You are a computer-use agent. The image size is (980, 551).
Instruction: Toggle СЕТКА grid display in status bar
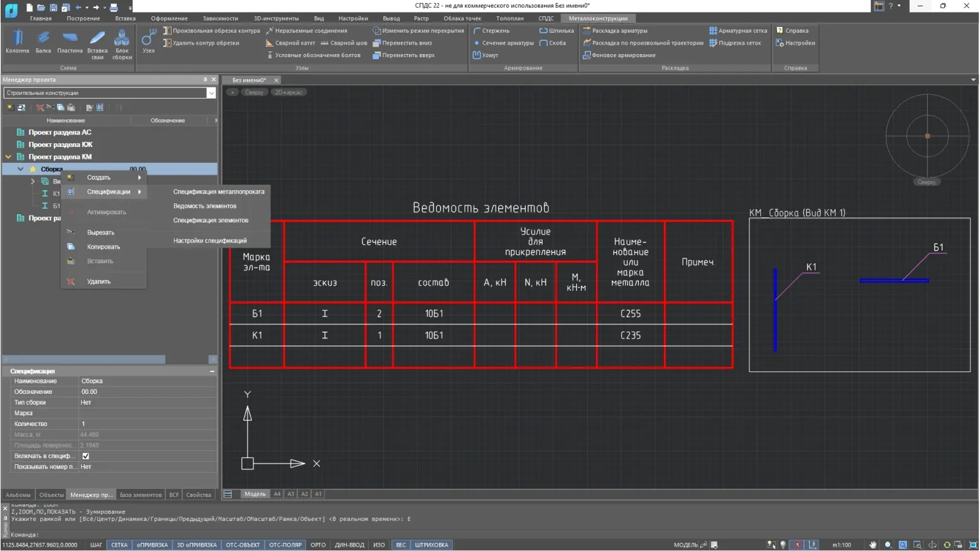pyautogui.click(x=119, y=545)
